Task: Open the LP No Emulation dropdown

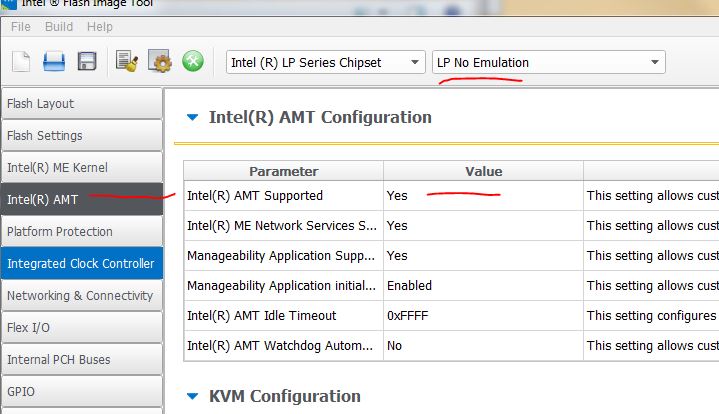Action: (548, 62)
